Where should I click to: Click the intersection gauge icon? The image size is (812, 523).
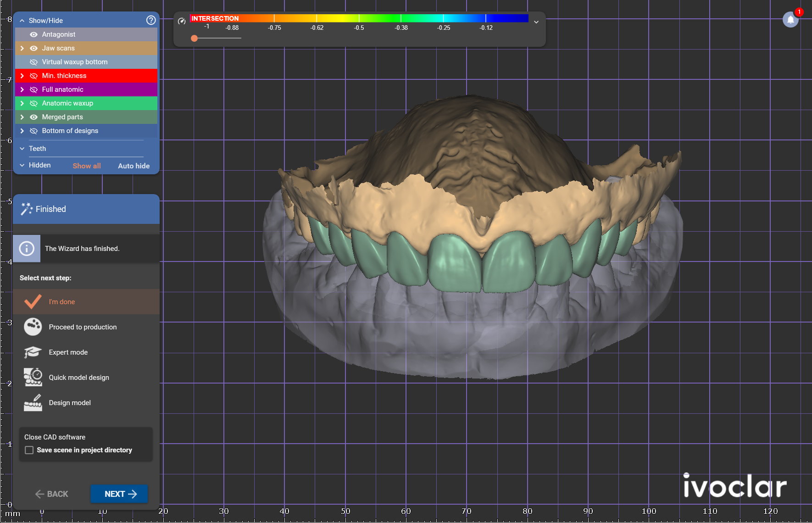(182, 21)
